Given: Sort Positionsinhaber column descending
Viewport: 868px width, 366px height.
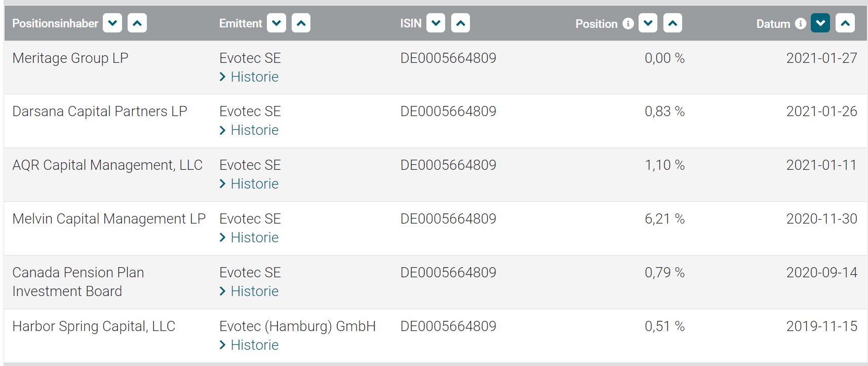Looking at the screenshot, I should (112, 23).
